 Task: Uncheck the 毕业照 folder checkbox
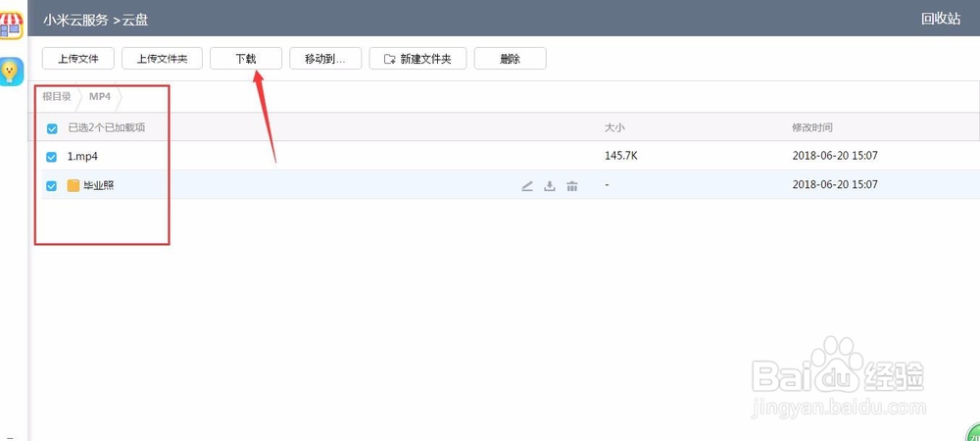(52, 185)
